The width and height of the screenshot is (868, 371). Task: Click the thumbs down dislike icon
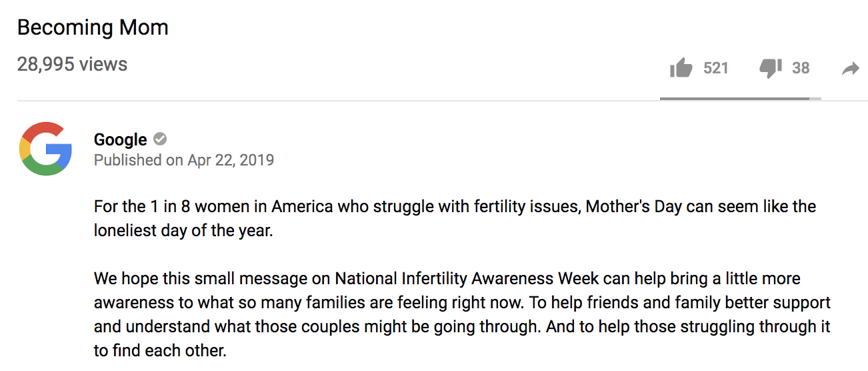point(770,68)
